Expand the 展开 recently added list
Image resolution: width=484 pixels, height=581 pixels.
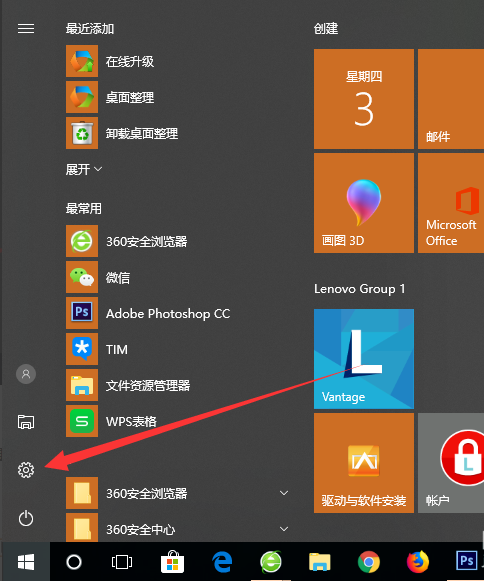tap(84, 169)
